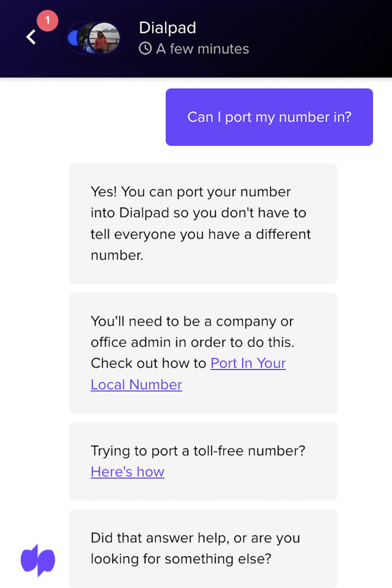Screen dimensions: 392x588
Task: Select the toll-free number question message
Action: point(203,461)
